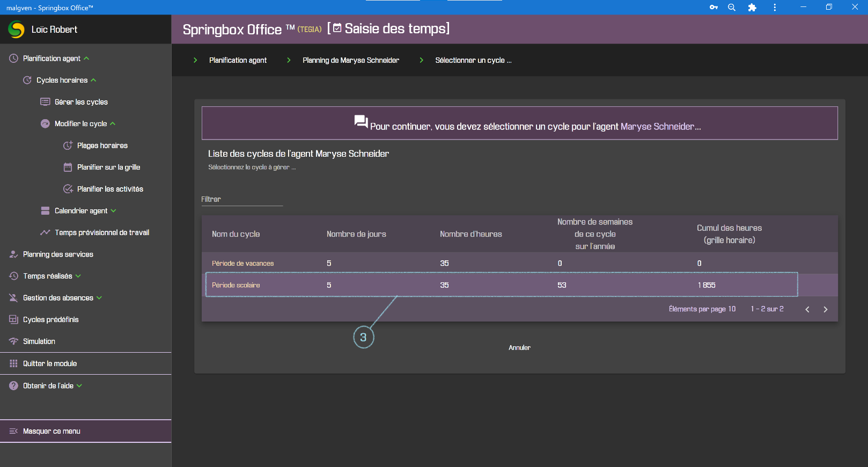Click the cycle icon next to Cycles horaires
868x467 pixels.
pyautogui.click(x=27, y=80)
